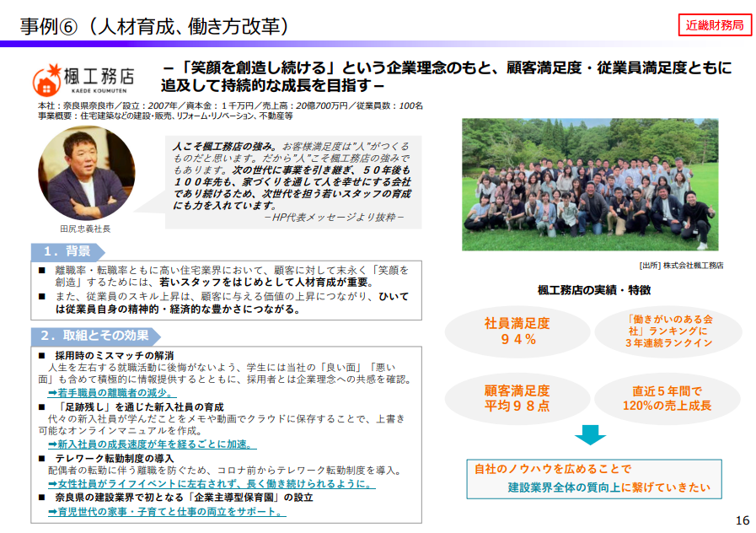Open the circular portrait of President Tajiri
756x533 pixels.
(86, 173)
